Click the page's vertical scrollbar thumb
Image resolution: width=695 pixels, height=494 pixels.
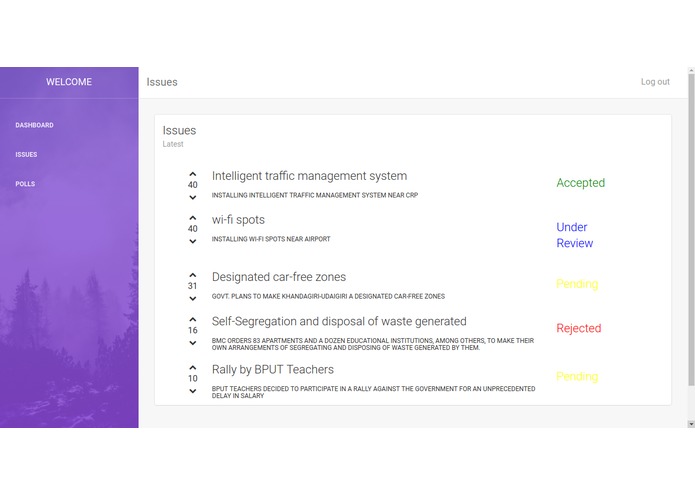point(691,229)
